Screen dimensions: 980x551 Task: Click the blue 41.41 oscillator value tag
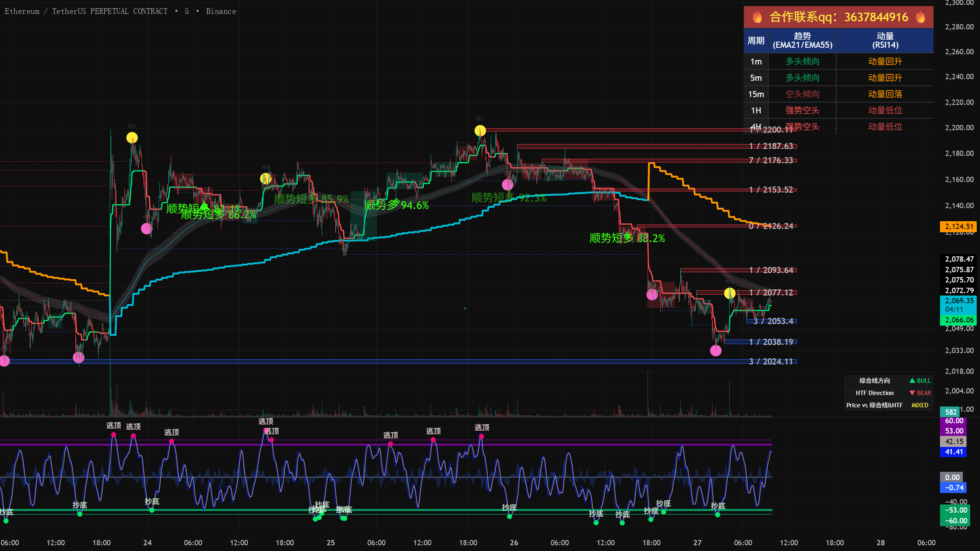953,452
